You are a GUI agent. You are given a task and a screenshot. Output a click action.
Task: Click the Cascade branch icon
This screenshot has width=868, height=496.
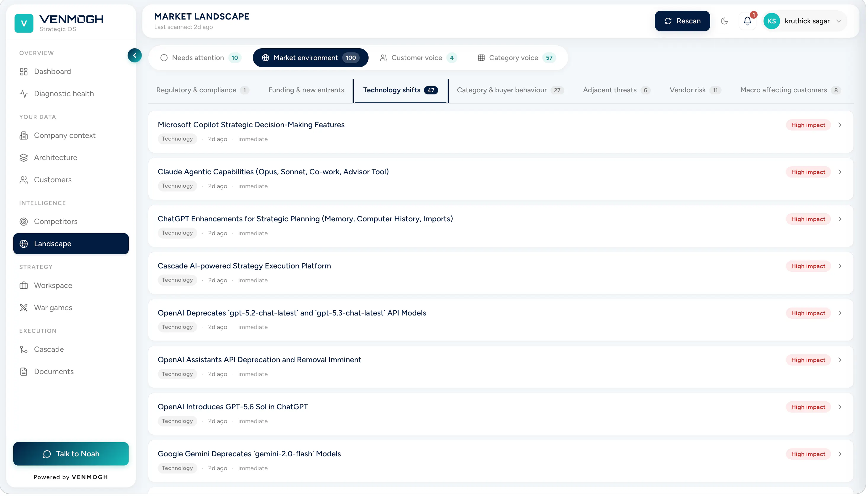tap(23, 350)
